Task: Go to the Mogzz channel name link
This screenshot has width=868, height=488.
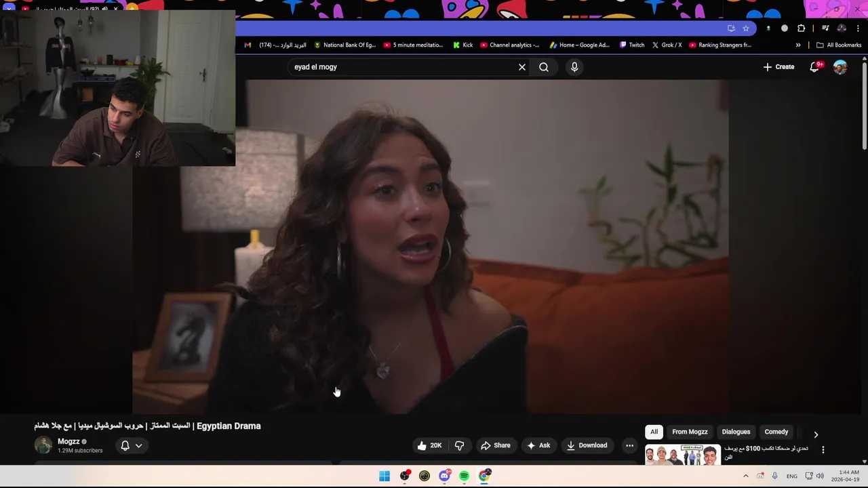Action: point(68,441)
